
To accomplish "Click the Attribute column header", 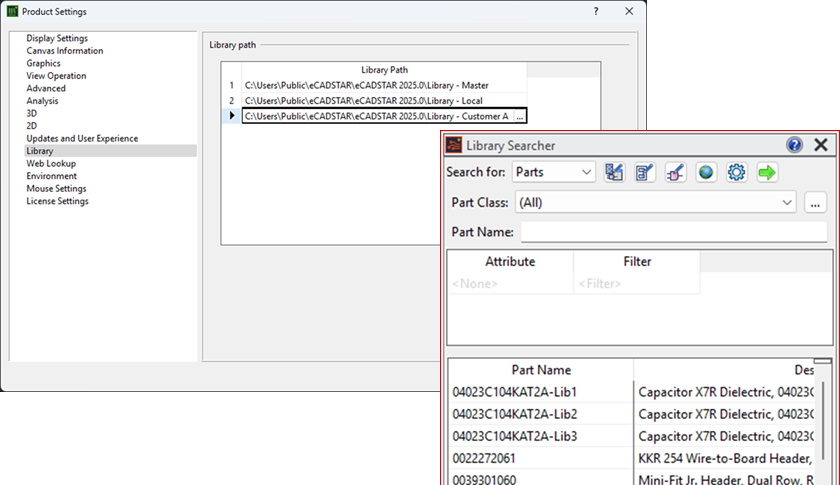I will click(510, 262).
